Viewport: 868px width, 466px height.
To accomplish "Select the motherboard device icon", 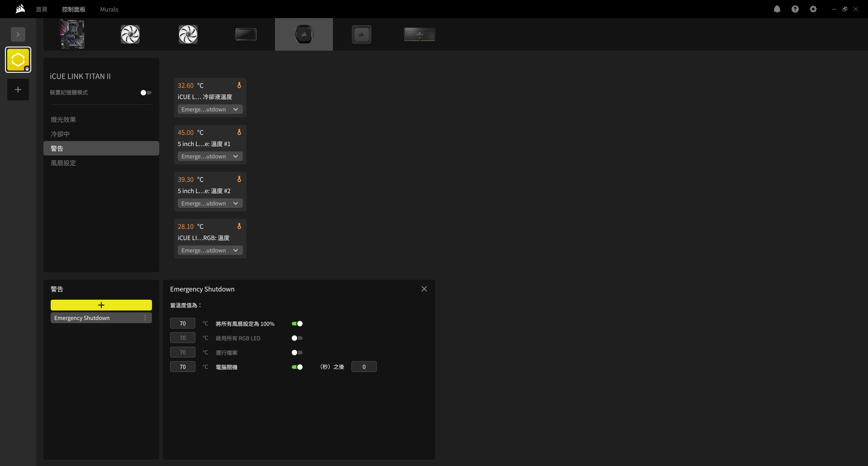I will pos(72,34).
